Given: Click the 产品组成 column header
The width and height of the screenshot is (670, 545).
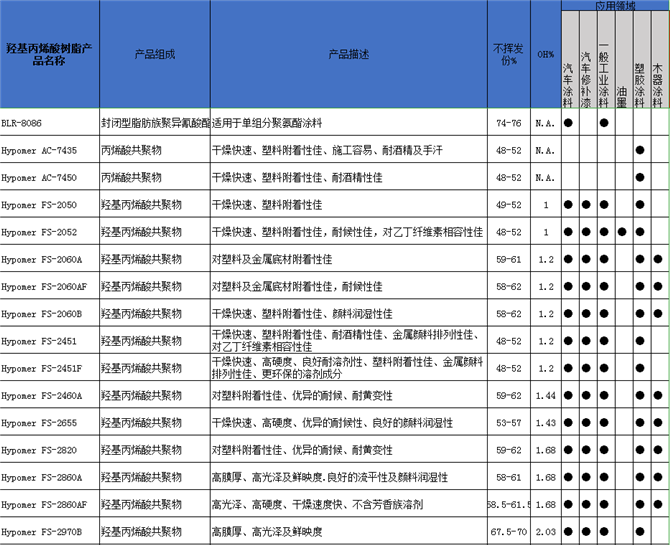Looking at the screenshot, I should coord(155,54).
